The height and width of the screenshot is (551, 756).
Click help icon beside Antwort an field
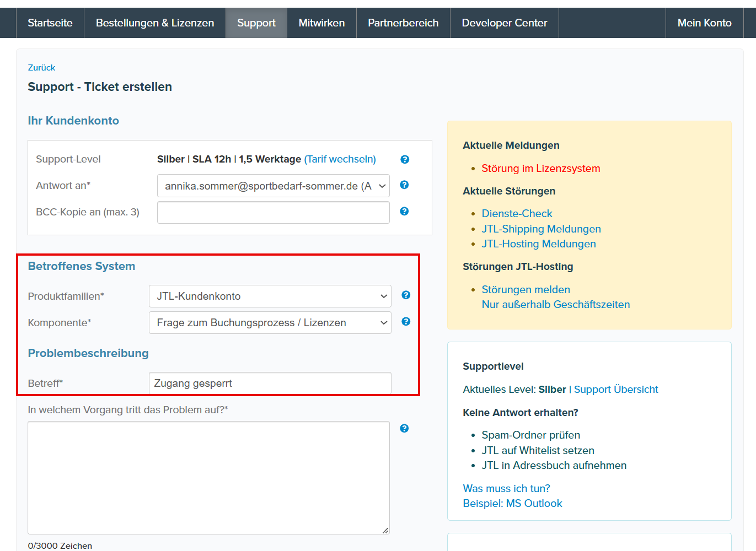click(x=404, y=185)
